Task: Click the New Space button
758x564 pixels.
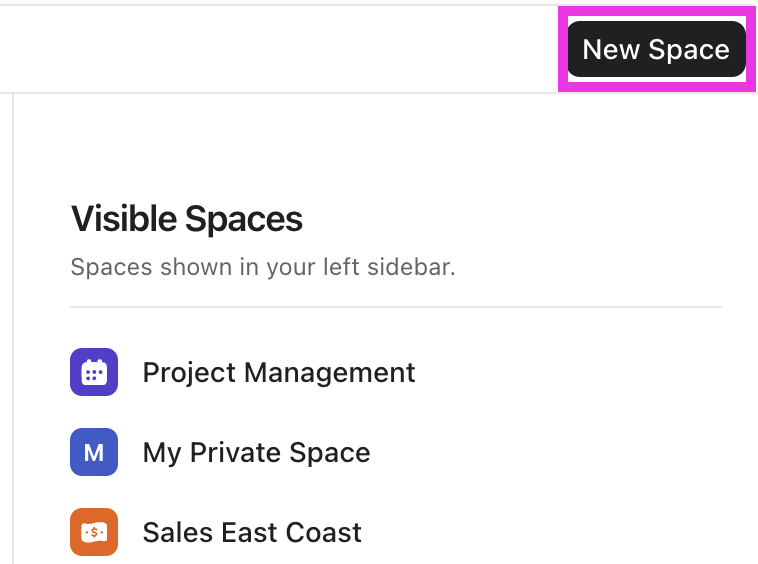Action: [656, 50]
